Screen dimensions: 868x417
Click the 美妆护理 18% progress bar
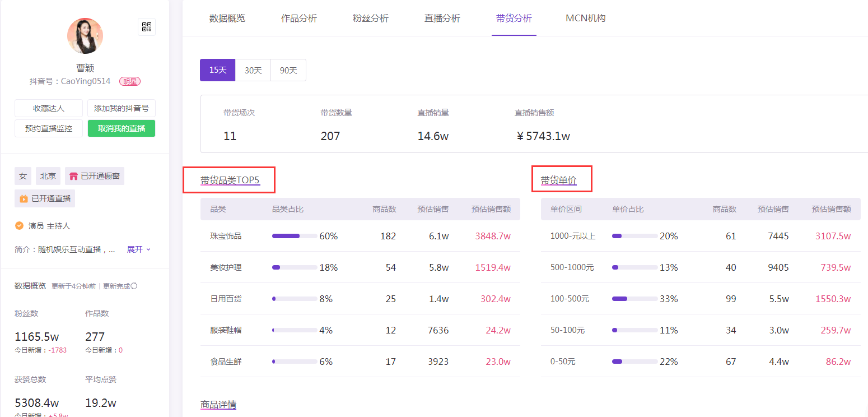[x=295, y=267]
